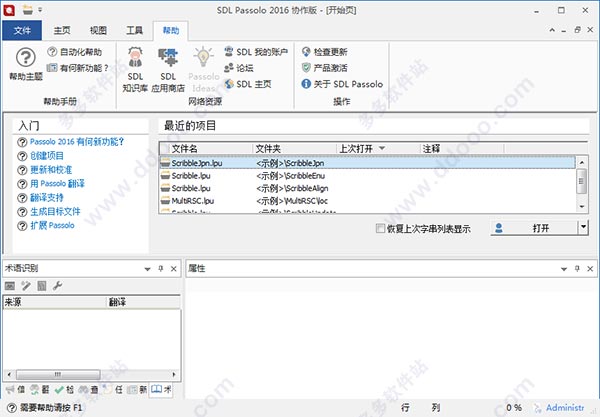The width and height of the screenshot is (600, 417).
Task: Open the 创建项目 getting started link
Action: 47,156
